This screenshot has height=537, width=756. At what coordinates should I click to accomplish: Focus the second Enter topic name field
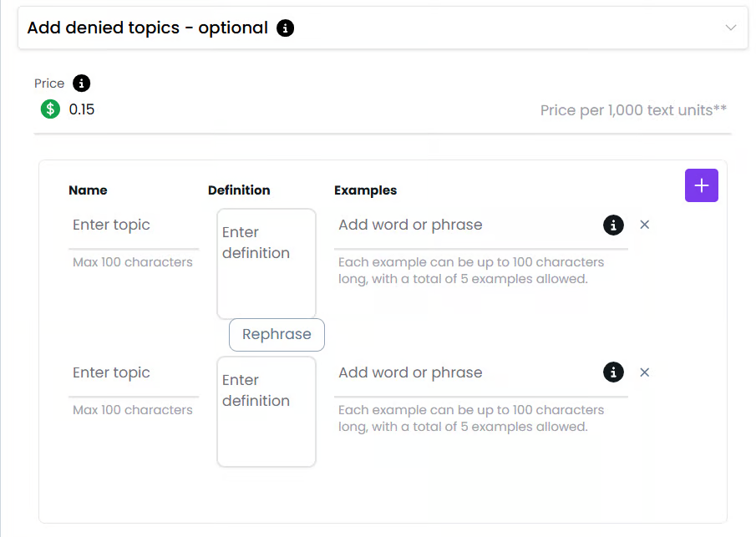click(x=133, y=373)
